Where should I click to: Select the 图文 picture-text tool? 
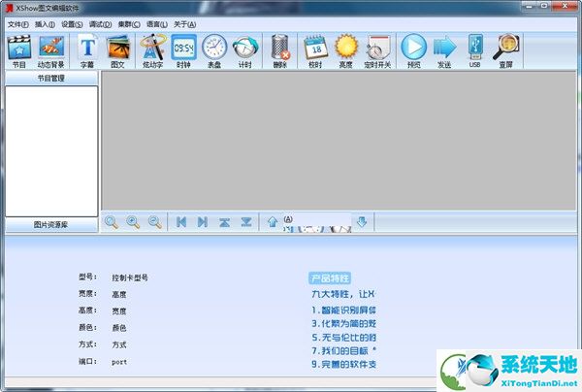click(118, 51)
